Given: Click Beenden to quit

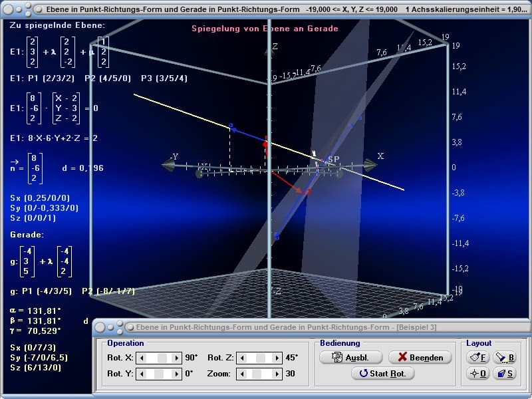Looking at the screenshot, I should click(420, 357).
